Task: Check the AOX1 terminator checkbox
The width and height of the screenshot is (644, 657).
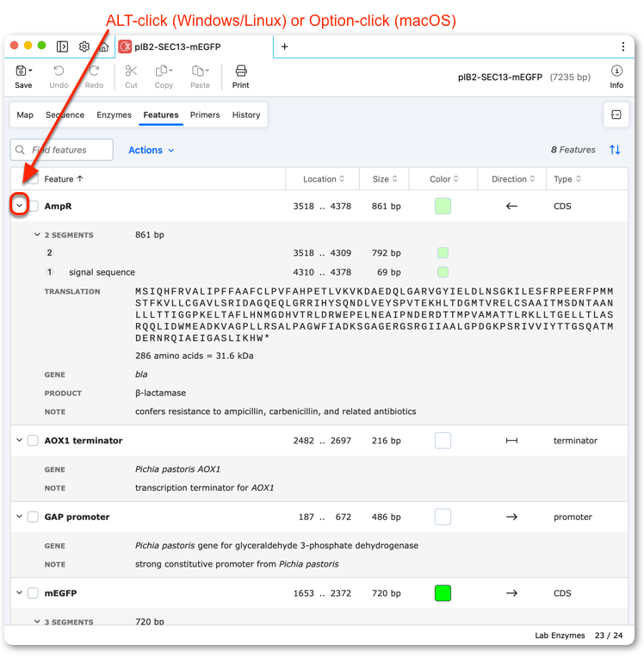Action: 33,440
